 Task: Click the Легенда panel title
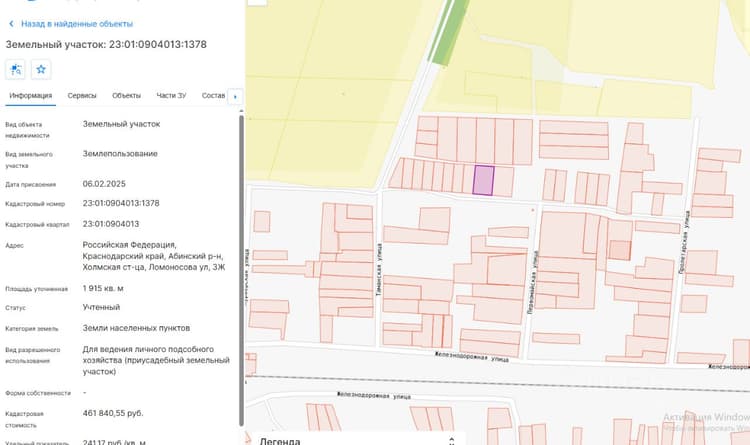point(280,441)
